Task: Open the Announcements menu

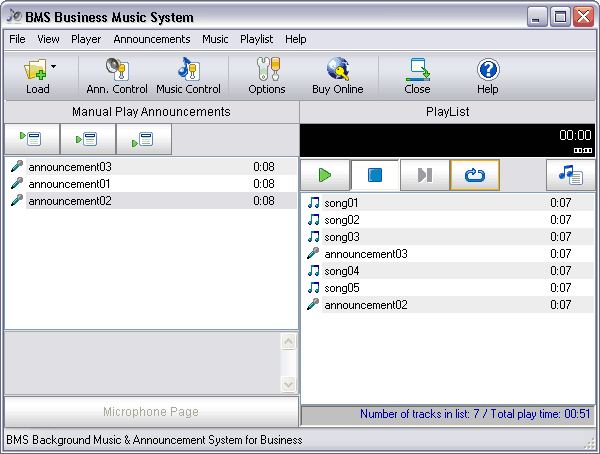Action: [x=152, y=39]
